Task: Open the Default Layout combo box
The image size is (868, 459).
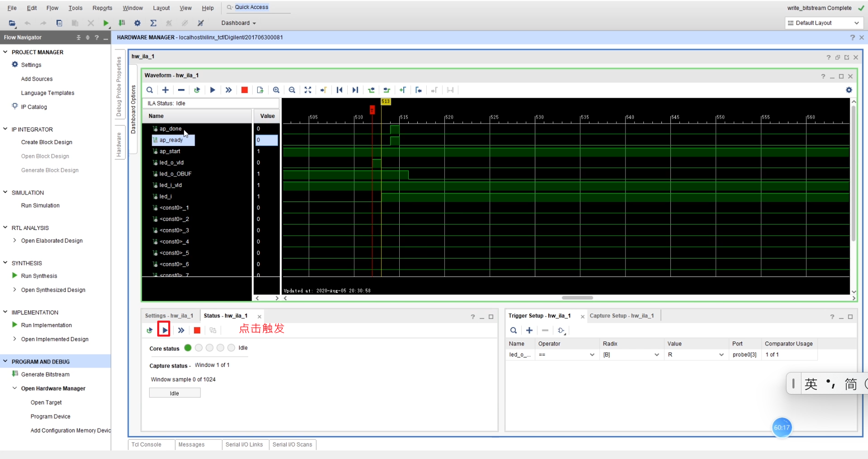Action: click(823, 23)
